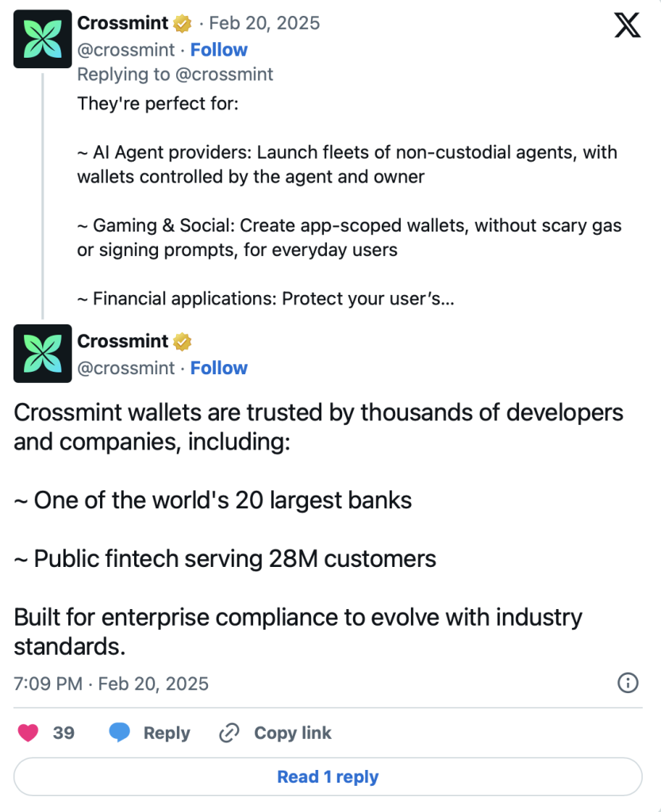Click the "Copy link" text label
This screenshot has width=661, height=812.
click(x=293, y=733)
